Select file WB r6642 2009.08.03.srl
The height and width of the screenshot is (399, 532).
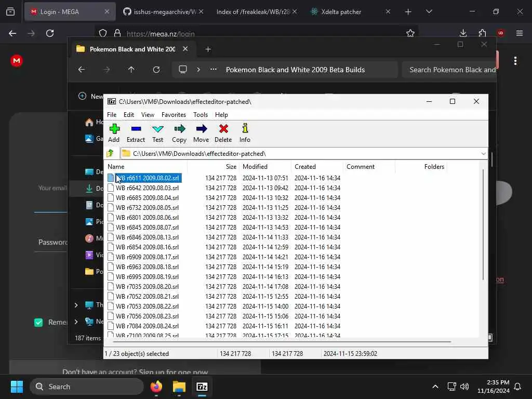[x=147, y=188]
